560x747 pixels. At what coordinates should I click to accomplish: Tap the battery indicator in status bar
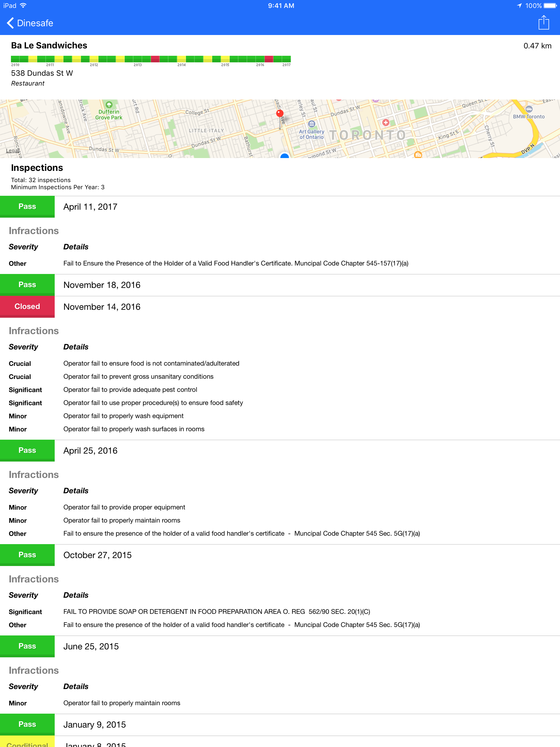[550, 5]
